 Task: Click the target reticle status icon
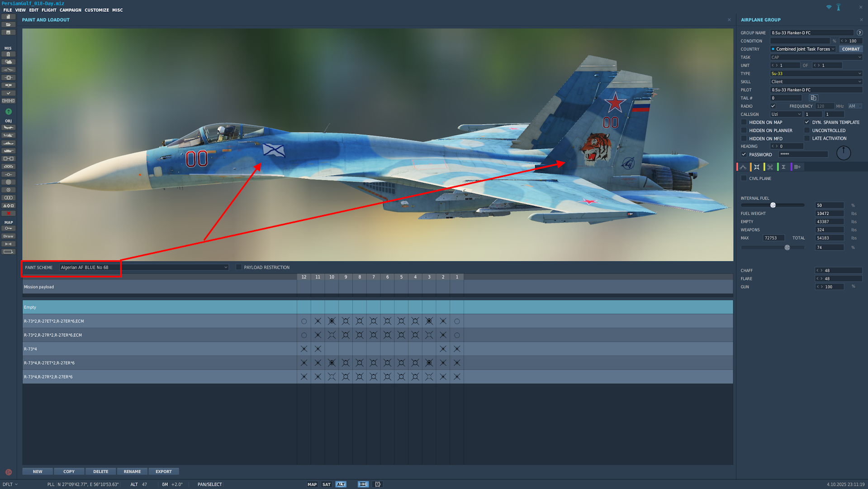click(378, 484)
